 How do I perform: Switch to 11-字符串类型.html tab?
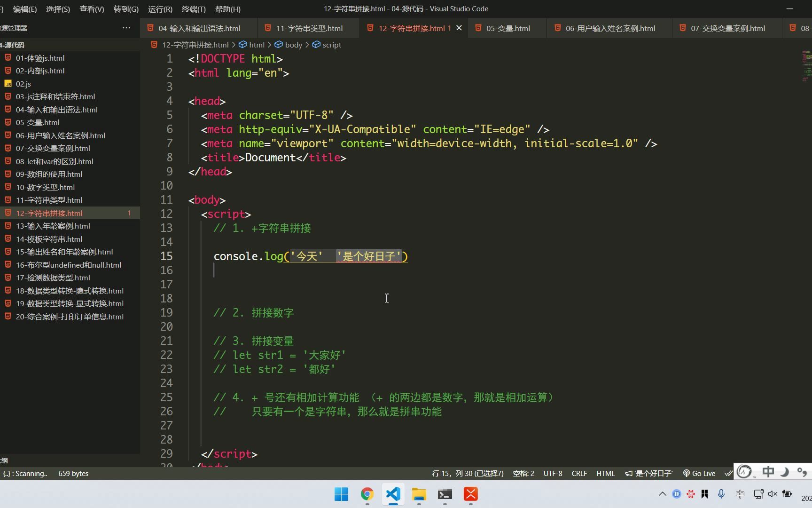(x=309, y=28)
